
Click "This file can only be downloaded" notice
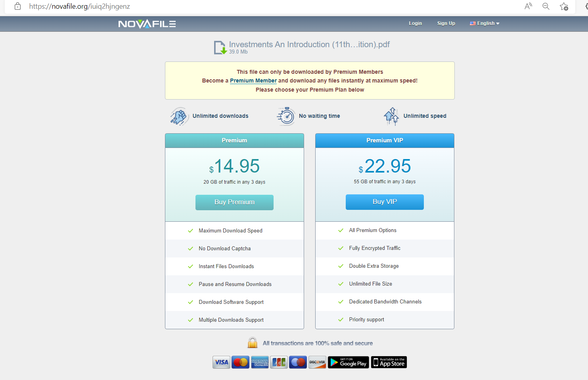310,72
